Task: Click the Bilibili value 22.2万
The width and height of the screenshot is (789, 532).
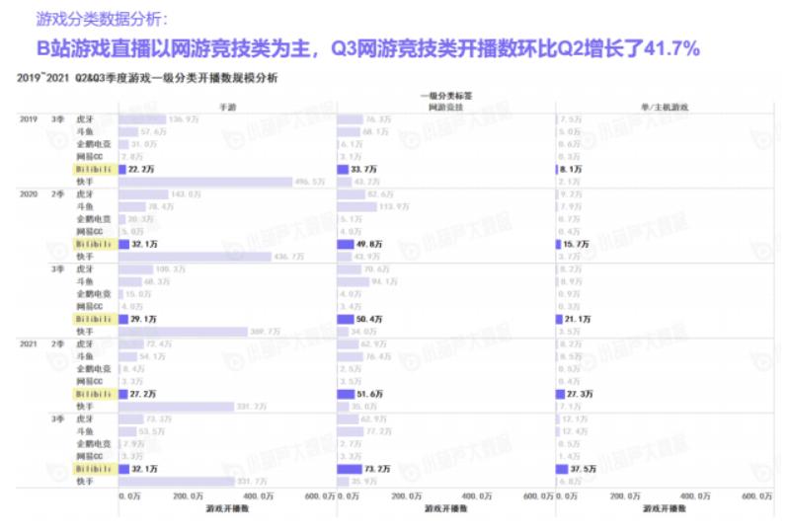Action: (141, 170)
